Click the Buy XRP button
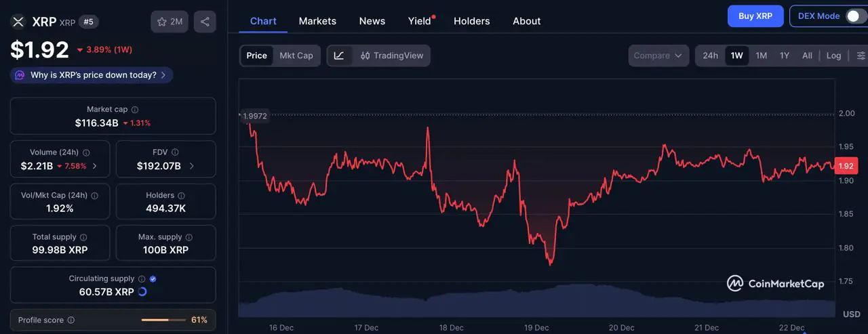 755,16
